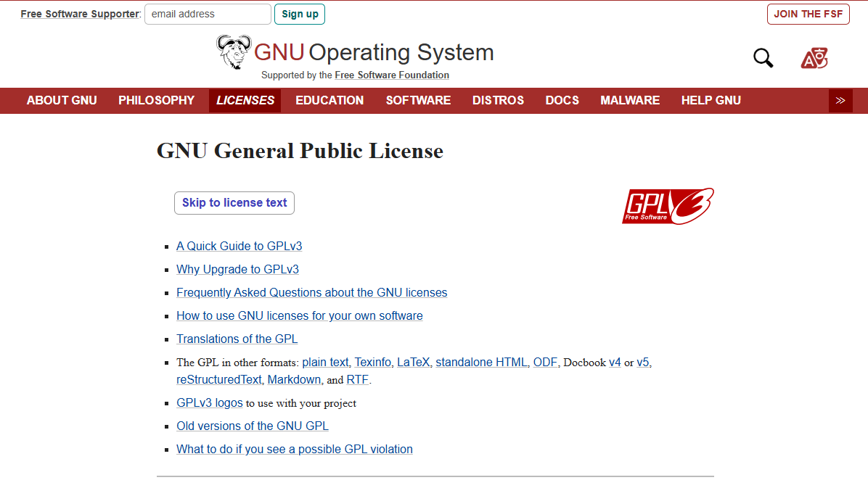Image resolution: width=868 pixels, height=488 pixels.
Task: Open A Quick Guide to GPLv3
Action: [239, 247]
